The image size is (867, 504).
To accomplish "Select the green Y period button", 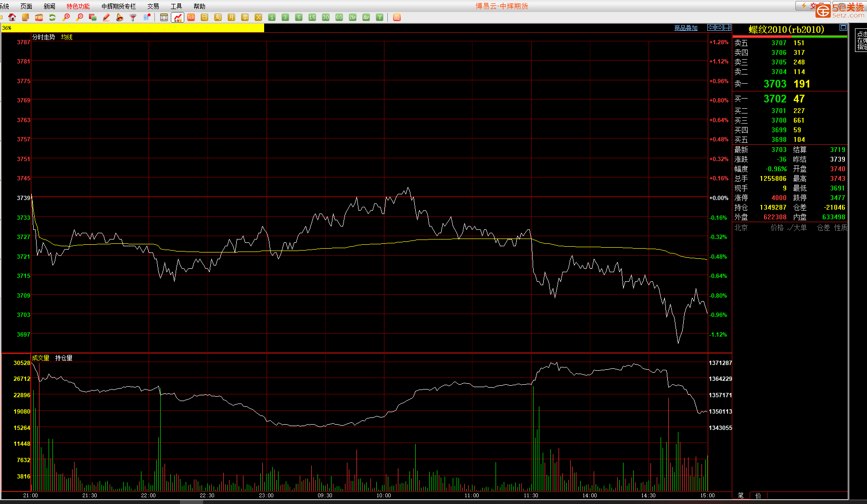I will (380, 17).
